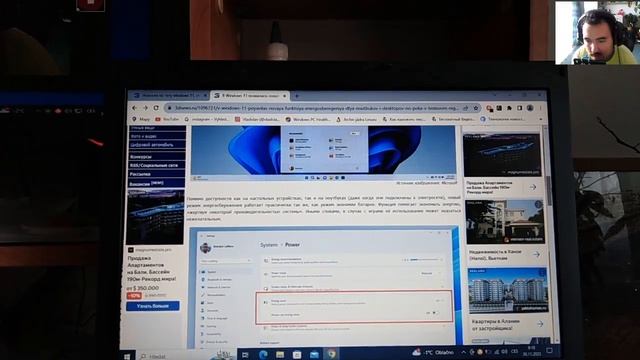Reload the page with the refresh icon

[x=156, y=108]
